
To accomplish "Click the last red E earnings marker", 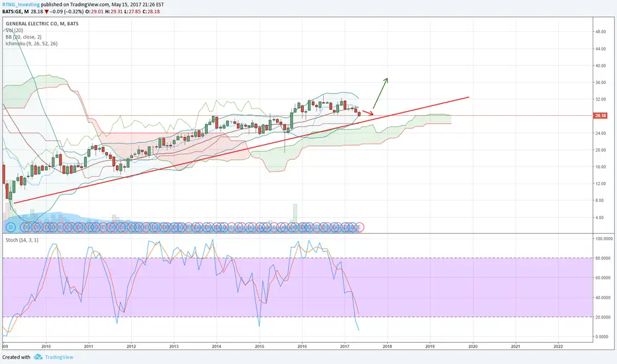I will pos(359,227).
